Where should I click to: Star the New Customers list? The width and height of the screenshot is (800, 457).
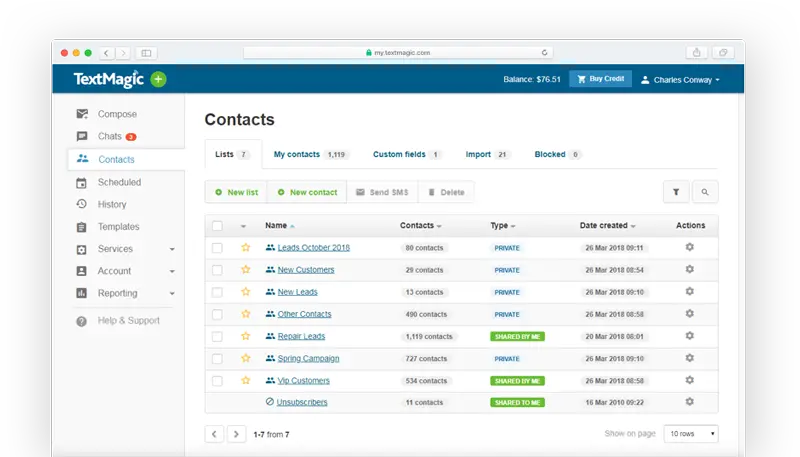tap(245, 269)
